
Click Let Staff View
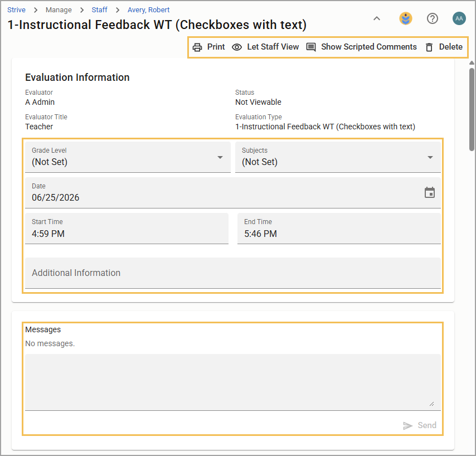[x=273, y=47]
